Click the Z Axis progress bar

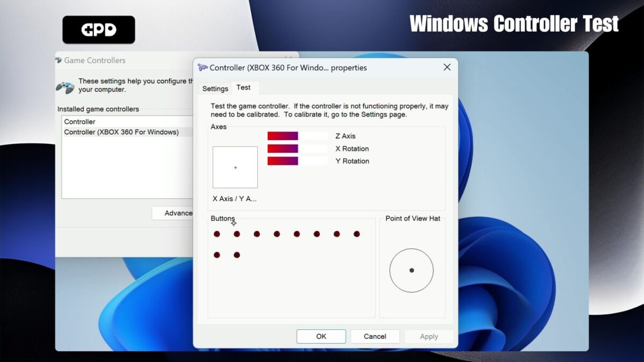click(x=297, y=136)
